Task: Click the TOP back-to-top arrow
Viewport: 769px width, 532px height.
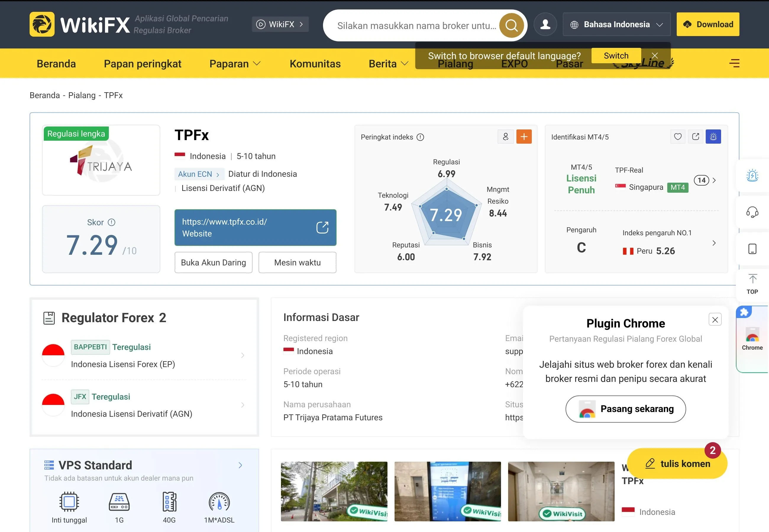Action: click(752, 284)
